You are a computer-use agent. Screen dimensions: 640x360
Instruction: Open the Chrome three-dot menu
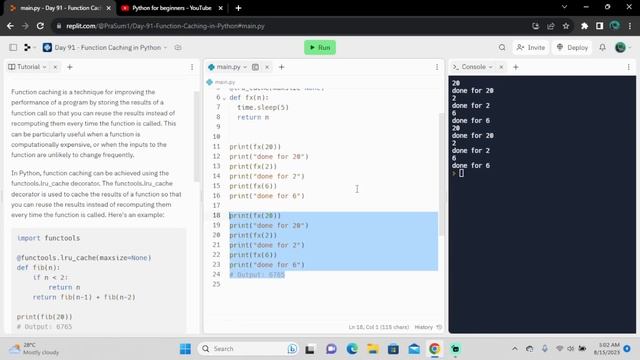tap(630, 26)
